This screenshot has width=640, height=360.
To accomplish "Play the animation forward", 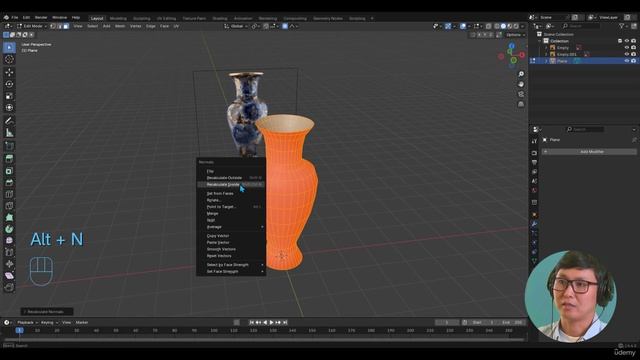I will point(271,322).
